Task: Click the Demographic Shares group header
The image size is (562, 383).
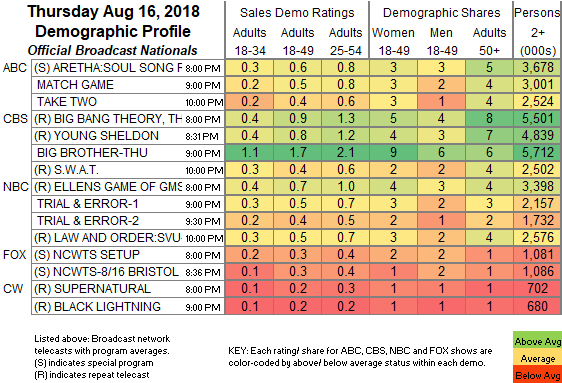Action: (441, 13)
